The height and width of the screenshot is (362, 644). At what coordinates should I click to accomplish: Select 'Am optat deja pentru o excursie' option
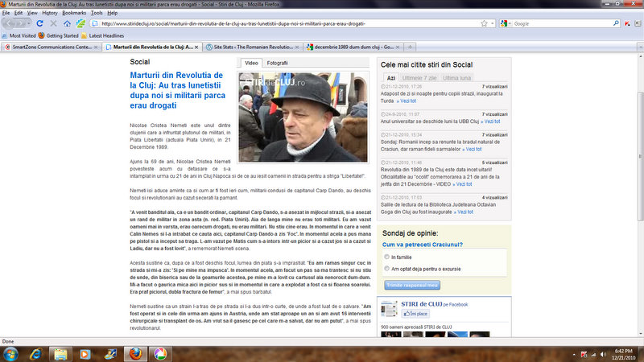[386, 269]
